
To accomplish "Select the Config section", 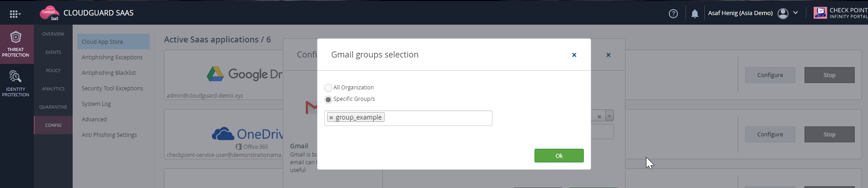I will tap(53, 125).
